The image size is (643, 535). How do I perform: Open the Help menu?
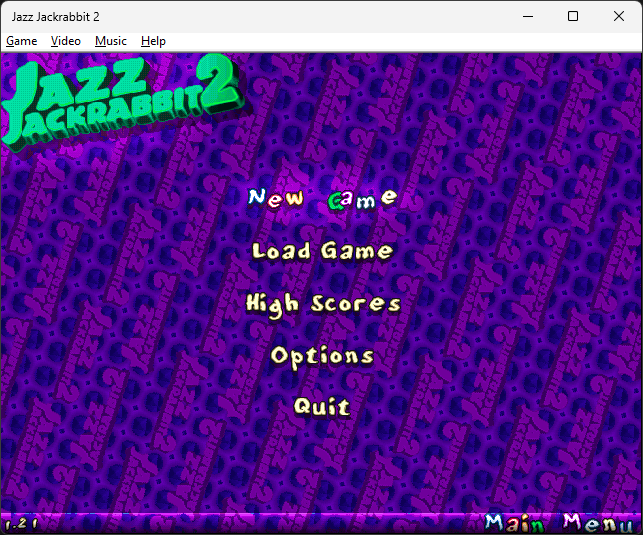(x=153, y=41)
